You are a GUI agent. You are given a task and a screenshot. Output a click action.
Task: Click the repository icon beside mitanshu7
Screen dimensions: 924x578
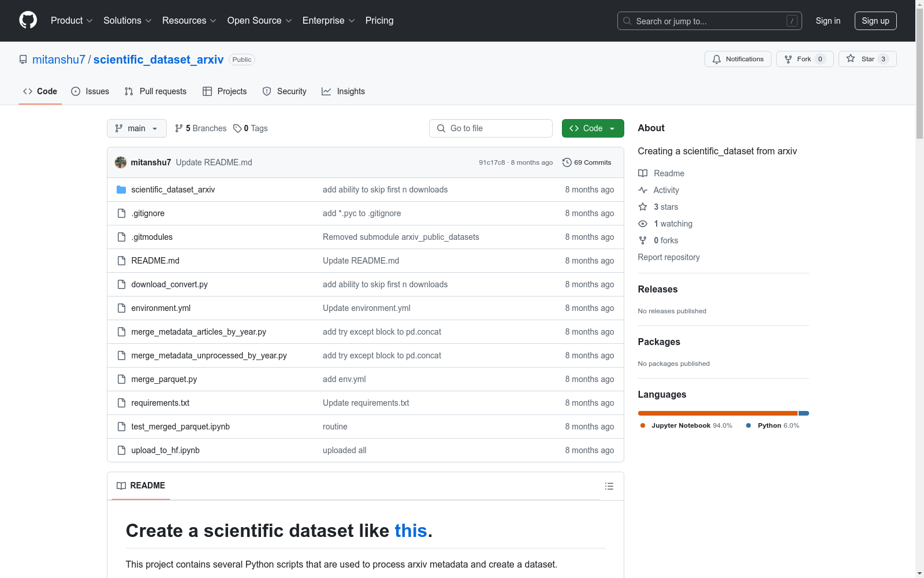(23, 60)
